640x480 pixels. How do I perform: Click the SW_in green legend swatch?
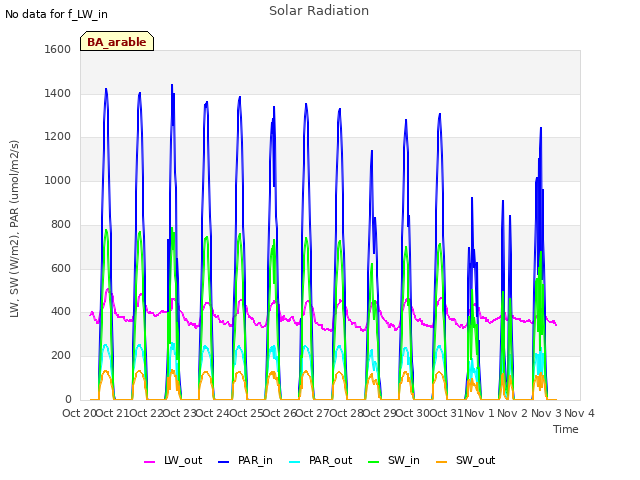coord(373,462)
